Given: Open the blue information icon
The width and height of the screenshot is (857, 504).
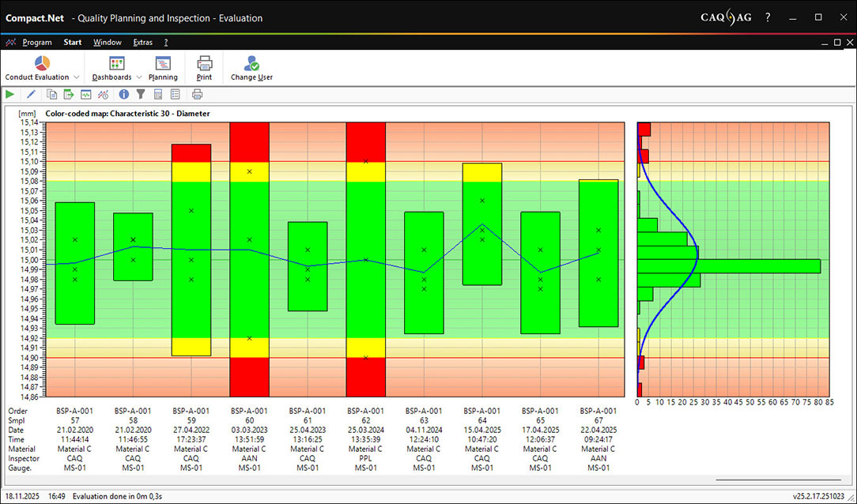Looking at the screenshot, I should pos(124,95).
